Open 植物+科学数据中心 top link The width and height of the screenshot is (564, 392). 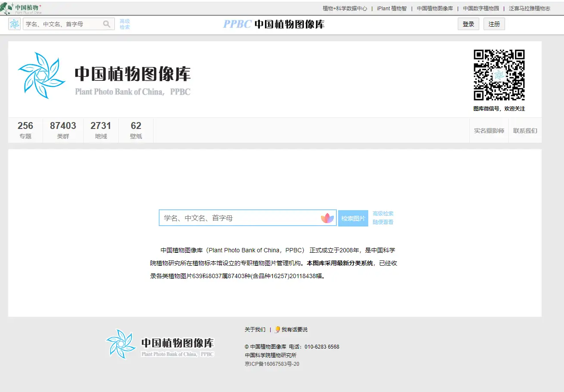click(345, 8)
